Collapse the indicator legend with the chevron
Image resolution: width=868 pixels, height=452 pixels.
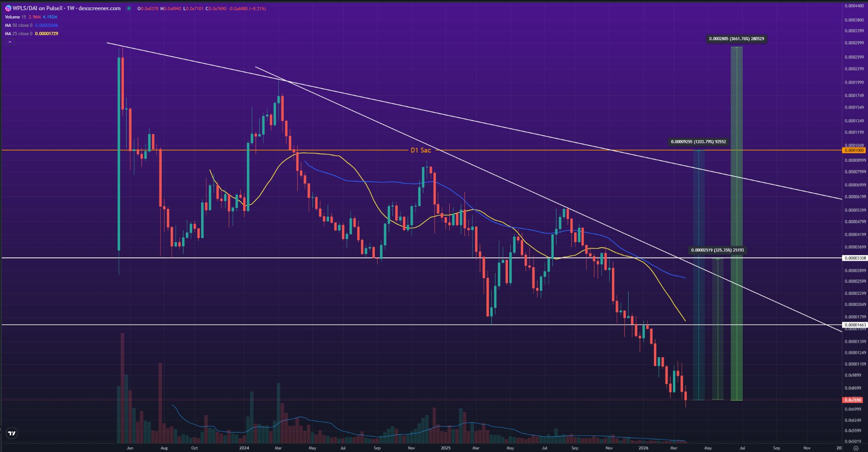coord(10,42)
